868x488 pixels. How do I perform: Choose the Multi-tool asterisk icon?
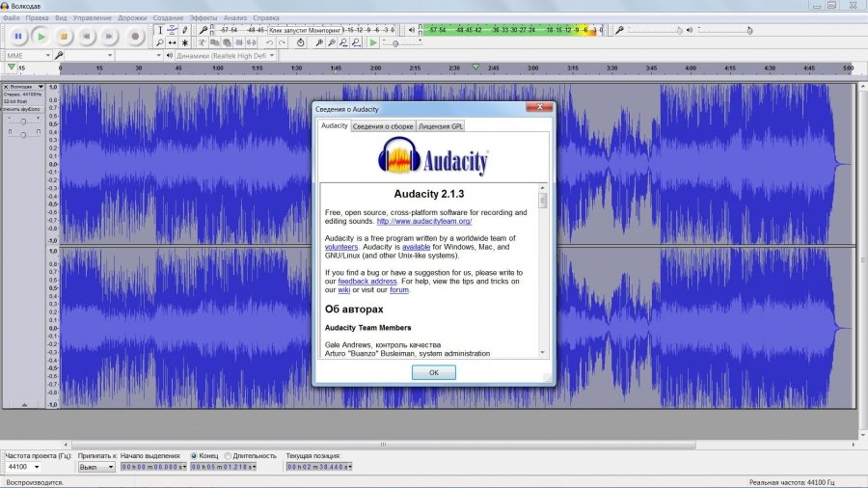(185, 43)
